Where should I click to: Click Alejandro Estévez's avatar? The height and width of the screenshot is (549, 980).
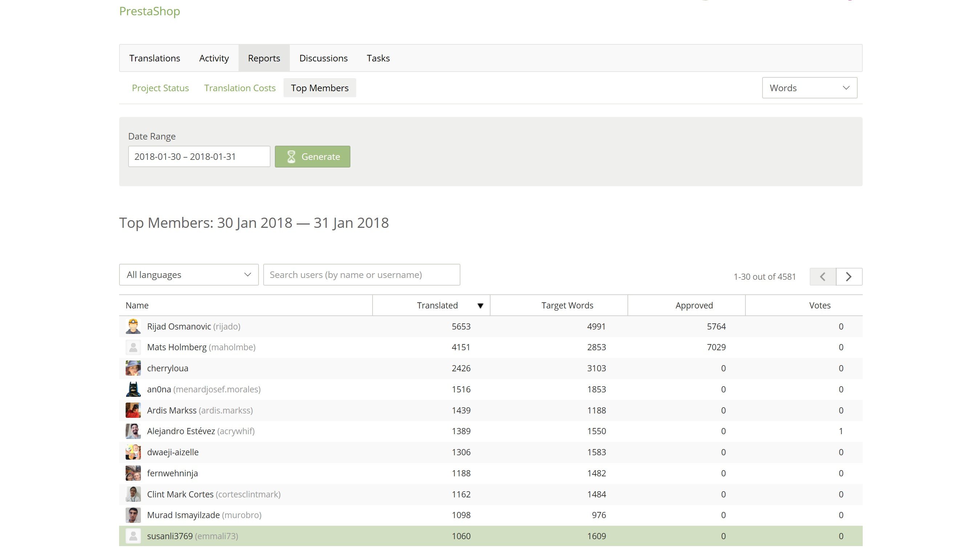tap(133, 431)
